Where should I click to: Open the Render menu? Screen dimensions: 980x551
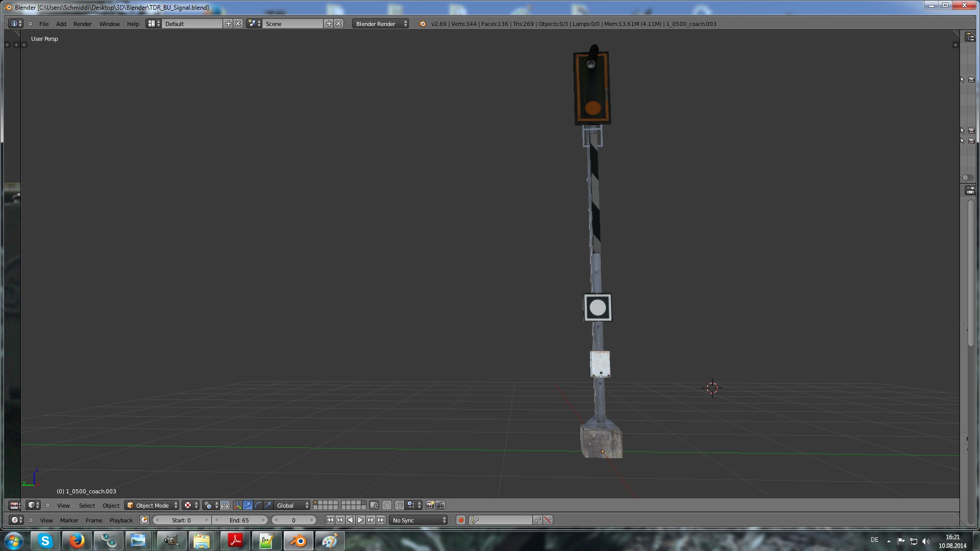point(82,23)
